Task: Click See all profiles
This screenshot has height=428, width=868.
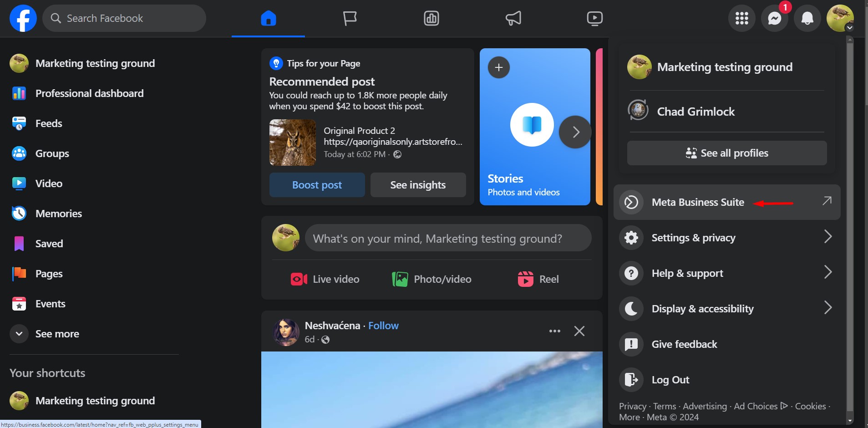Action: (x=727, y=153)
